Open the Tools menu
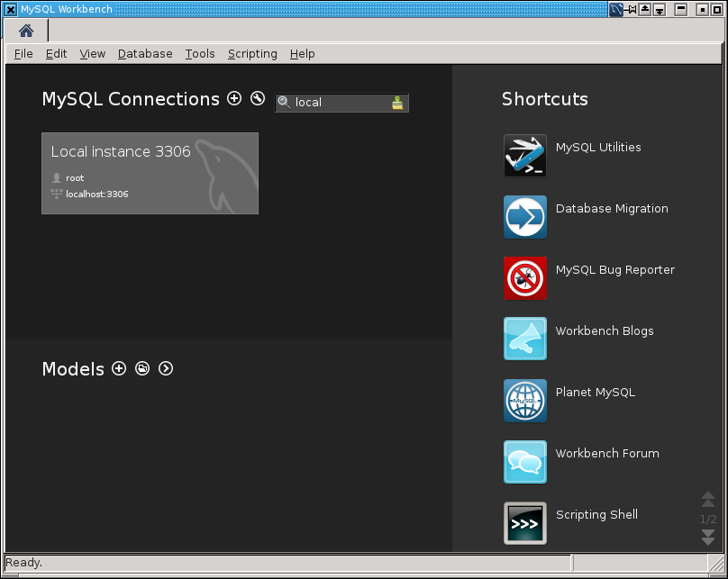Image resolution: width=728 pixels, height=579 pixels. point(200,54)
